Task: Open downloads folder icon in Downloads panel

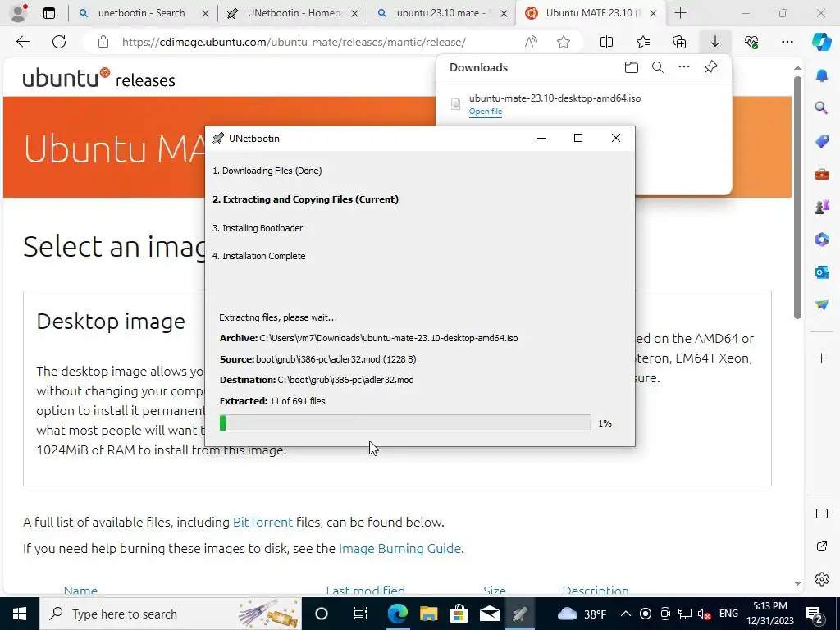Action: click(632, 67)
